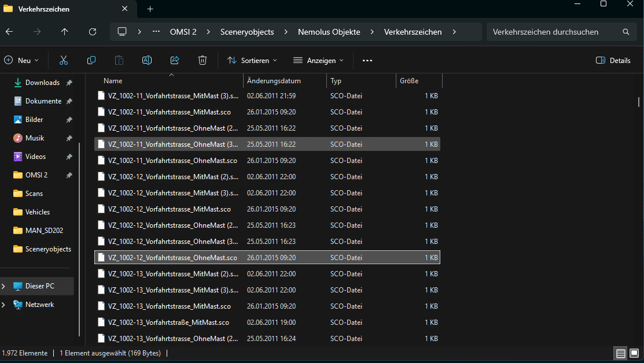Open the three-dots more options menu
Screen dimensions: 644x363
[x=367, y=60]
